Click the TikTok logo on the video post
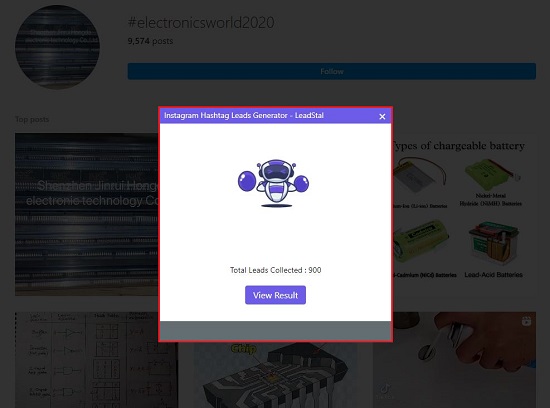550x408 pixels. [x=385, y=390]
